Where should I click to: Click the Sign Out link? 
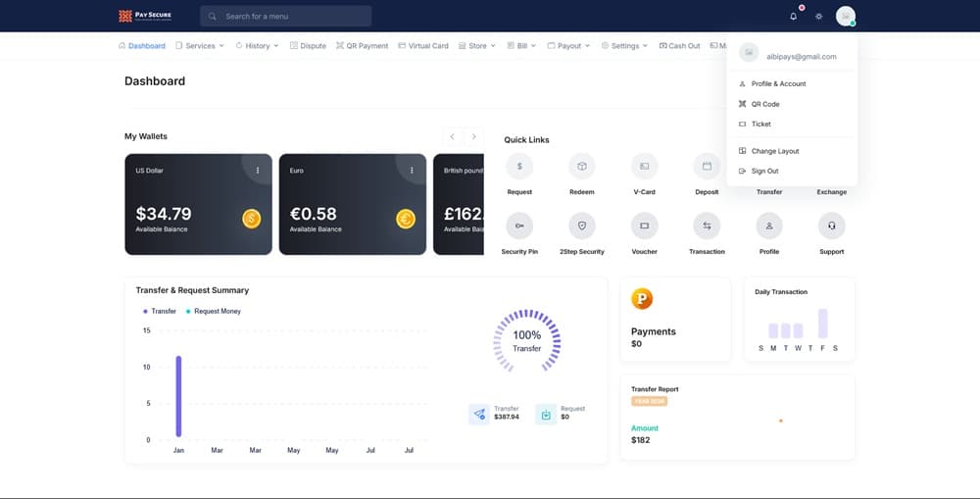(764, 172)
